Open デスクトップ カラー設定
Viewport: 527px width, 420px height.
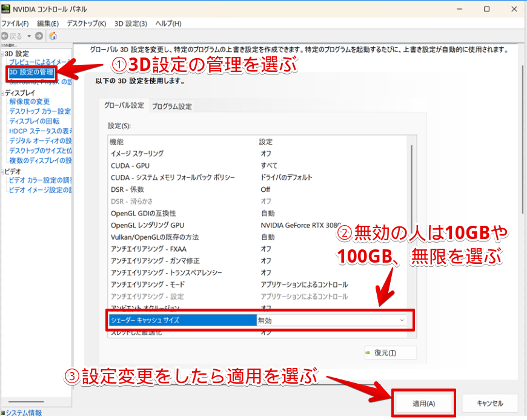tap(40, 111)
